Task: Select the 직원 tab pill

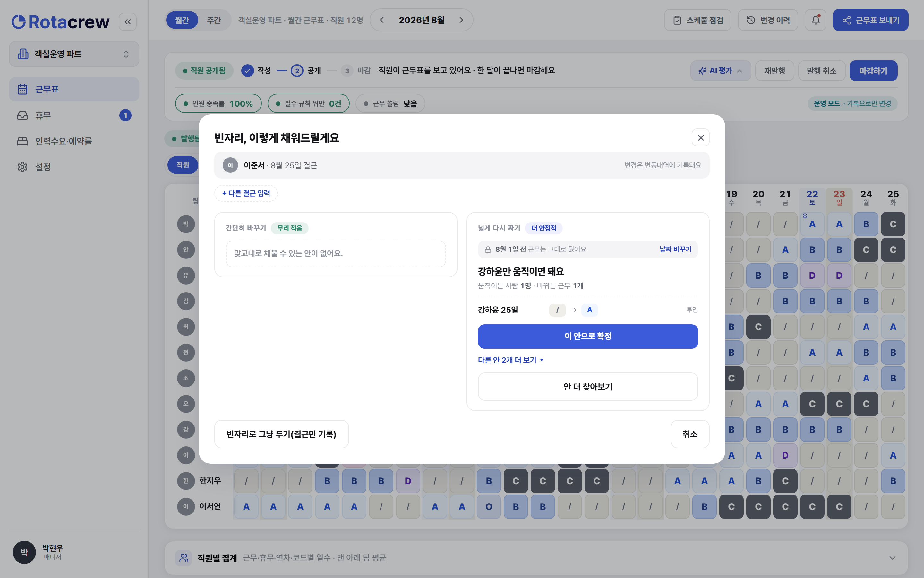Action: point(183,165)
